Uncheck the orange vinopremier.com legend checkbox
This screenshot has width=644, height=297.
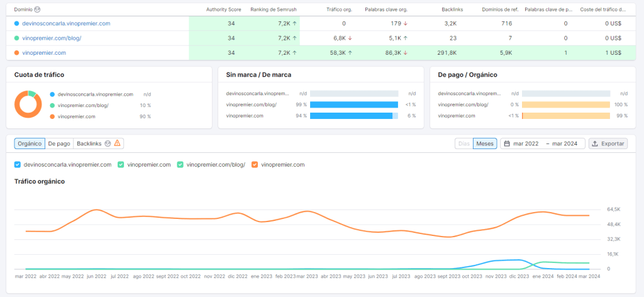point(254,165)
